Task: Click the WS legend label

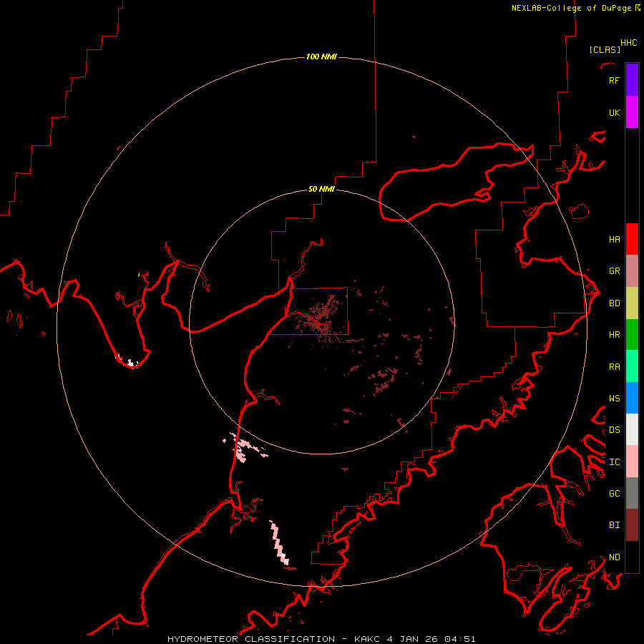Action: 614,398
